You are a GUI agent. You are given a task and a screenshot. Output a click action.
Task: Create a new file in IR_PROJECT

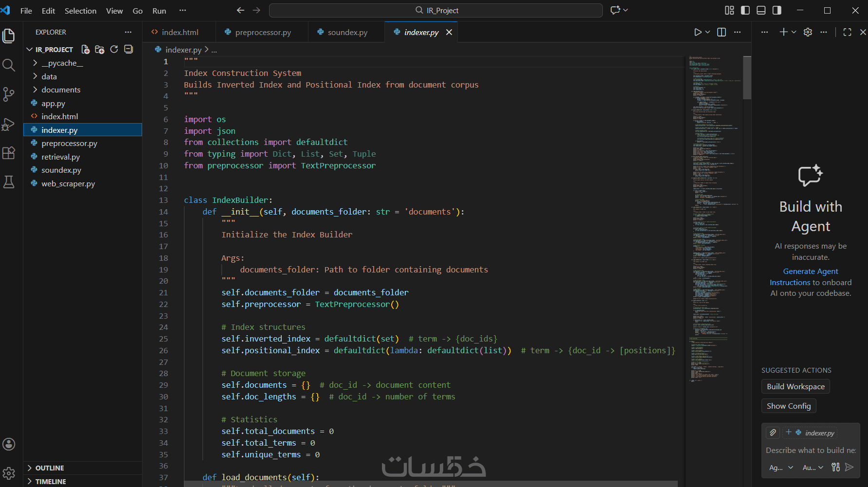point(86,49)
